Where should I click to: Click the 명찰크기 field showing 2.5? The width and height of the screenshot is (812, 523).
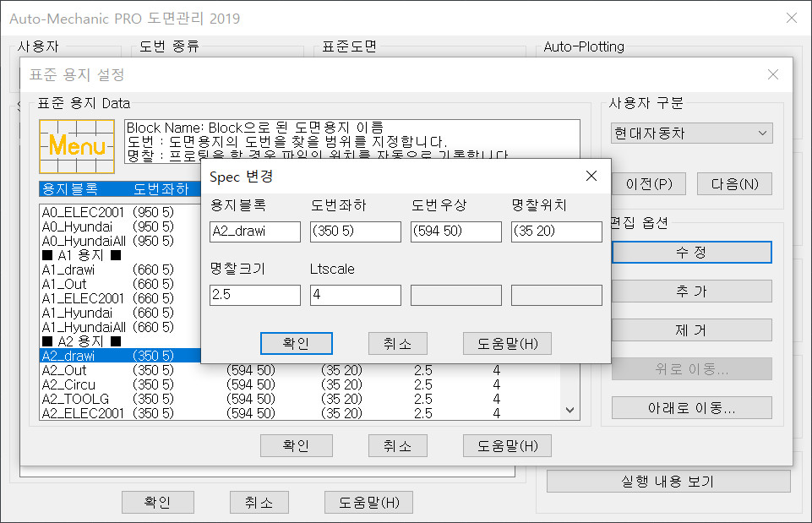coord(255,295)
